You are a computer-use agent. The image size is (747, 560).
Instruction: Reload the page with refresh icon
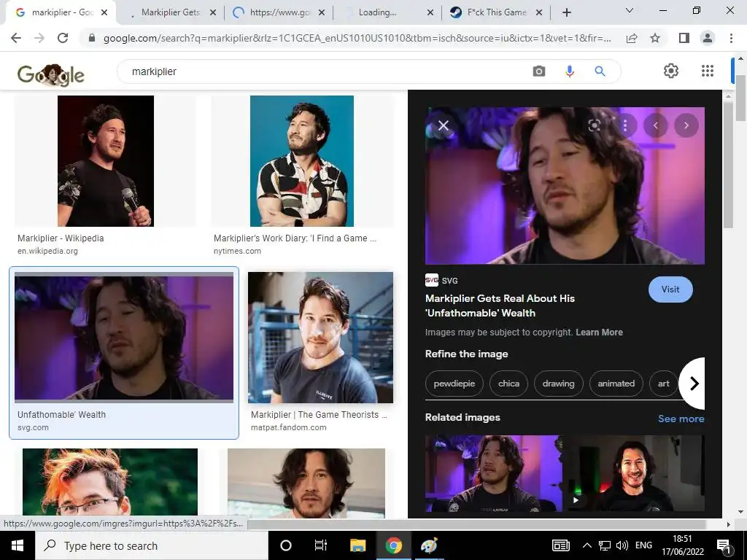tap(63, 38)
